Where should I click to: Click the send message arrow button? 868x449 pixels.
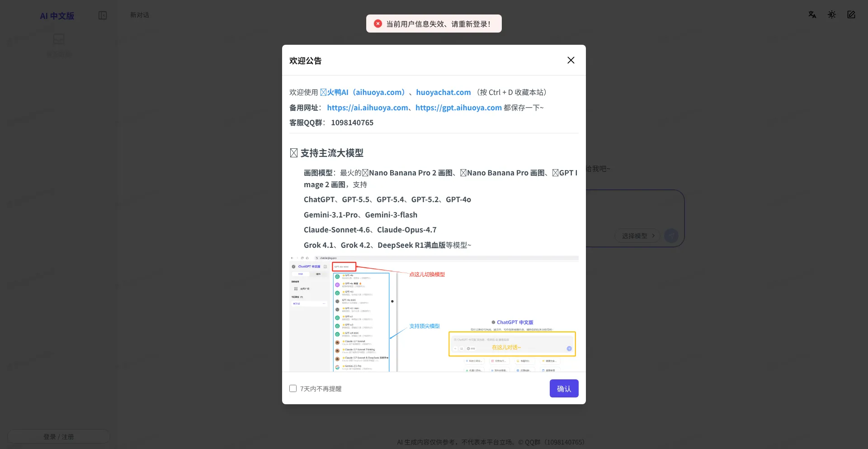click(x=671, y=236)
